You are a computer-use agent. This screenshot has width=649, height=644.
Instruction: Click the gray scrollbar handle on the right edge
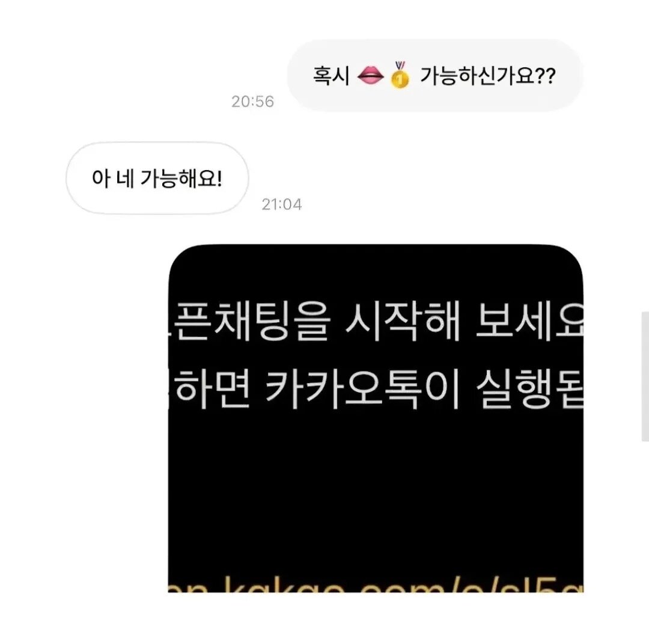[x=645, y=376]
